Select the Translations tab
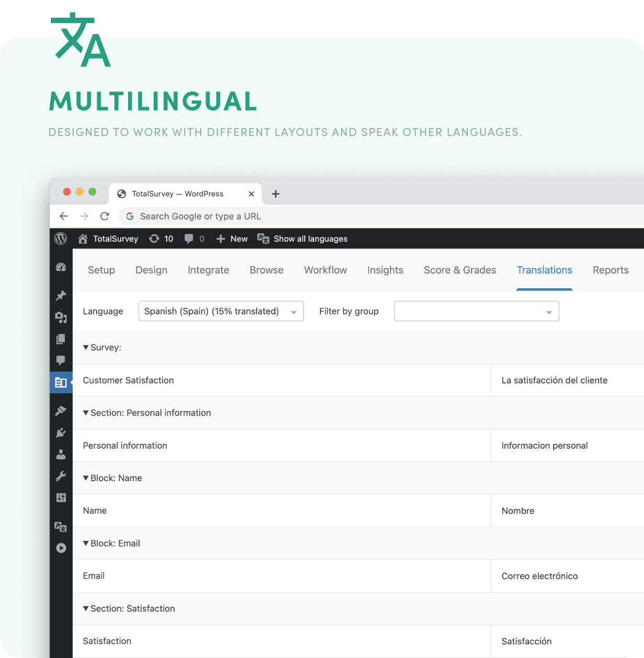The width and height of the screenshot is (644, 658). [x=545, y=270]
